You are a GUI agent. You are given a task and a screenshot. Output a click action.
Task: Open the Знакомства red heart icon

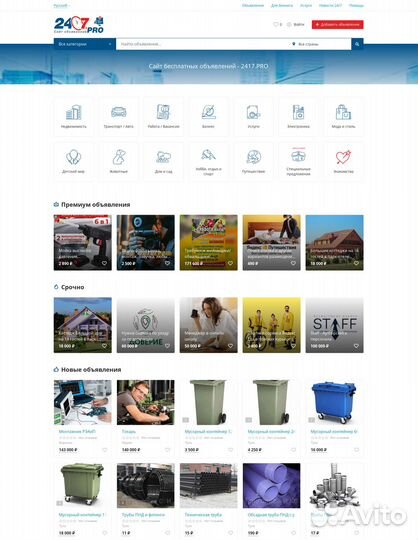coord(343,157)
